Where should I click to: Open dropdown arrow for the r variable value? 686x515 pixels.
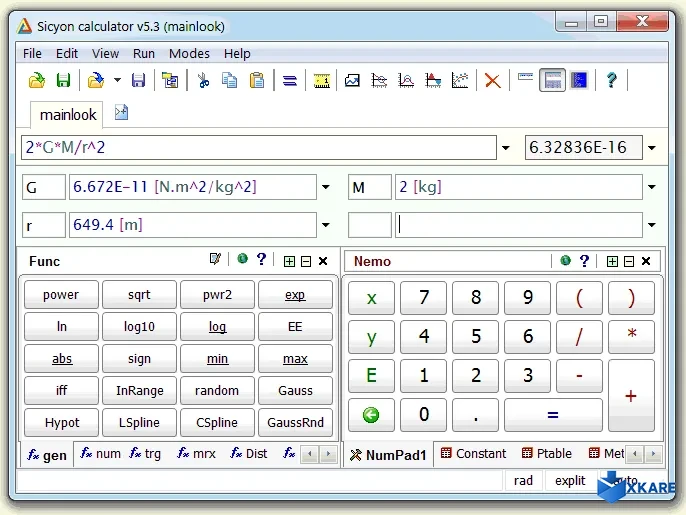[x=326, y=225]
